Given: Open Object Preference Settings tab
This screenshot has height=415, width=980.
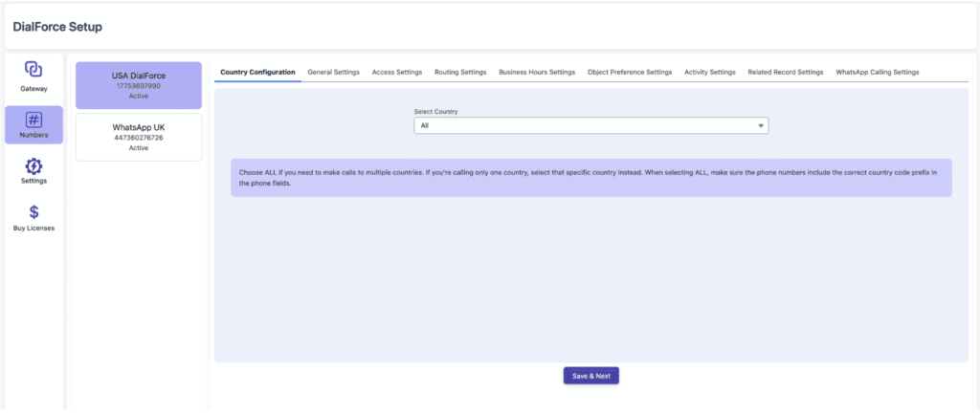Looking at the screenshot, I should [x=630, y=72].
